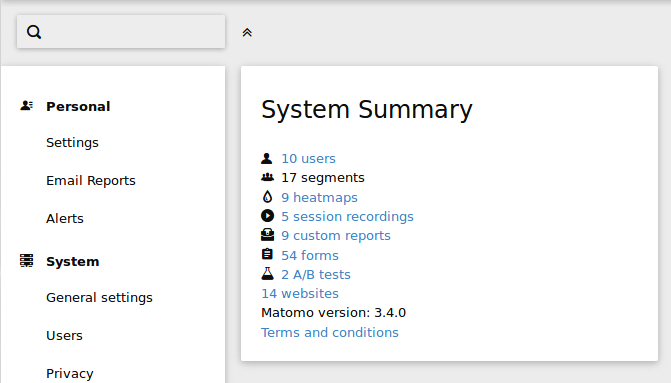Collapse the top bar with double chevron
Screen dimensions: 671x383
tap(247, 33)
